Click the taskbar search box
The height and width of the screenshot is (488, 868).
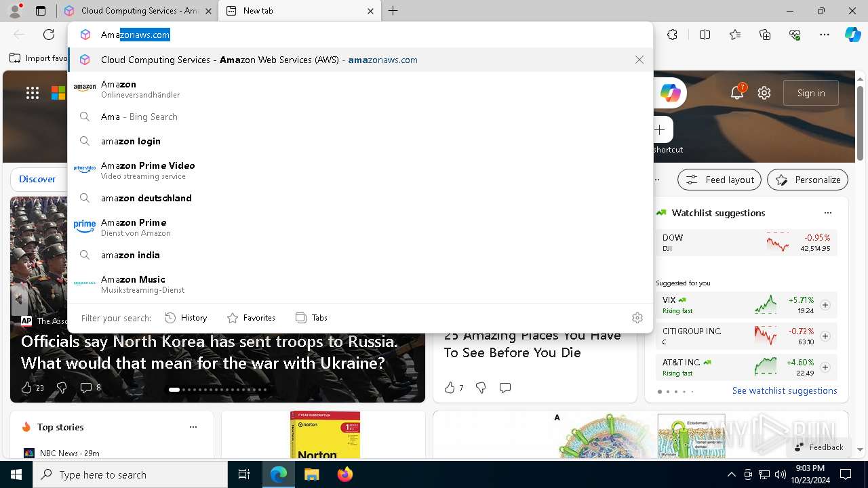pos(130,474)
